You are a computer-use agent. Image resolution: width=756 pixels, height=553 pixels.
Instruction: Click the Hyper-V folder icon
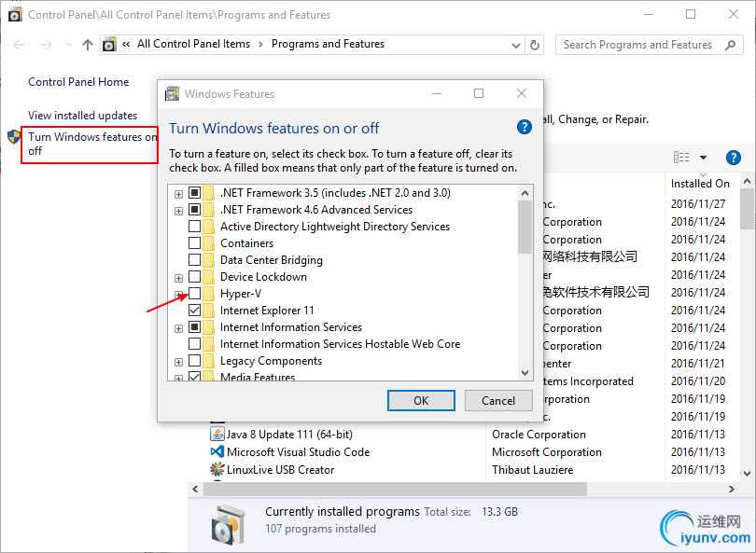coord(208,294)
